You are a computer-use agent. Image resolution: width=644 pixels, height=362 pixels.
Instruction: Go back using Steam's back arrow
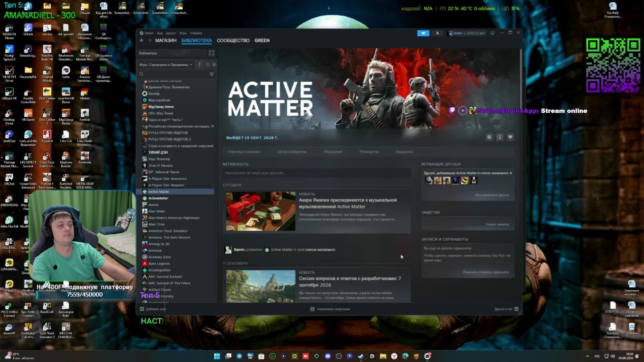pyautogui.click(x=142, y=40)
